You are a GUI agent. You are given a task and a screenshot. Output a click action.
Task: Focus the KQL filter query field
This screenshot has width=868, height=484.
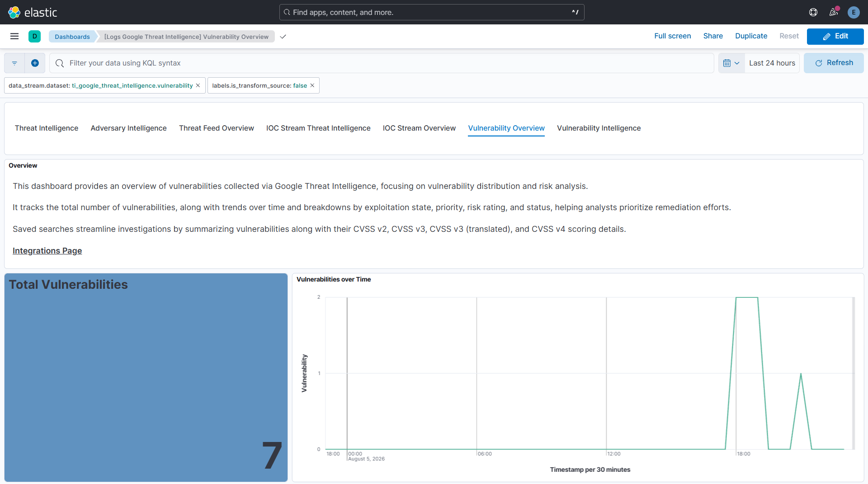382,63
